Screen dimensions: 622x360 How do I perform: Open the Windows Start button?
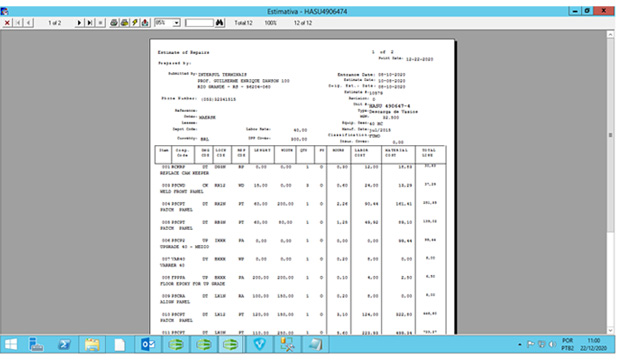11,344
